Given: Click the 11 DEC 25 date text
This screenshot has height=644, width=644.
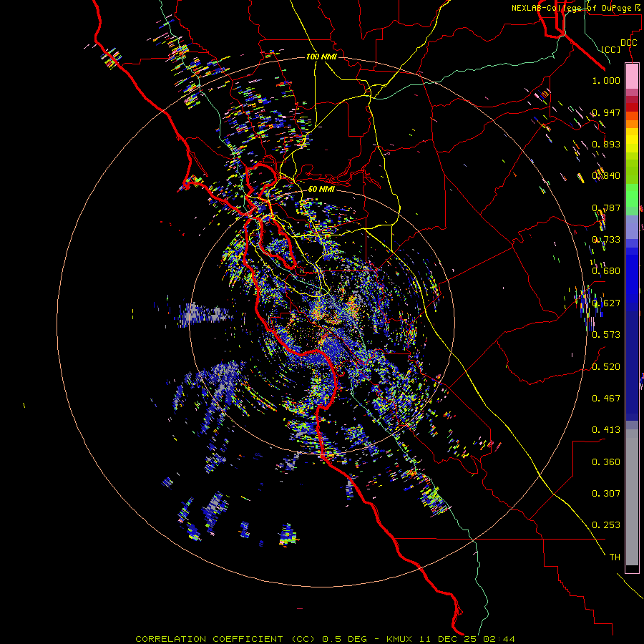Looking at the screenshot, I should point(449,639).
